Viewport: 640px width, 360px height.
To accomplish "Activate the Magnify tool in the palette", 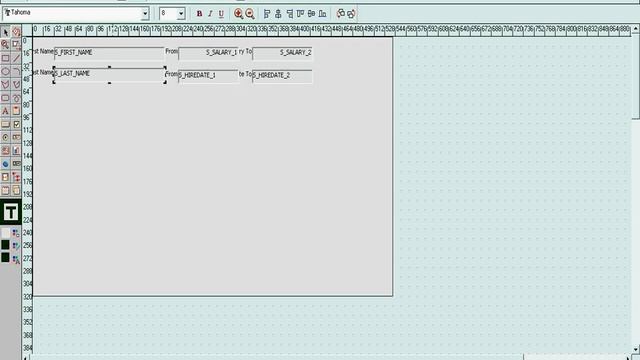I will 5,45.
